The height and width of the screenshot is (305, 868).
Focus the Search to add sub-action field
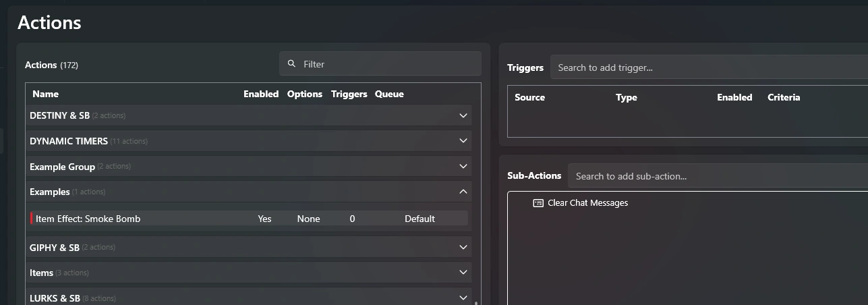(x=718, y=176)
